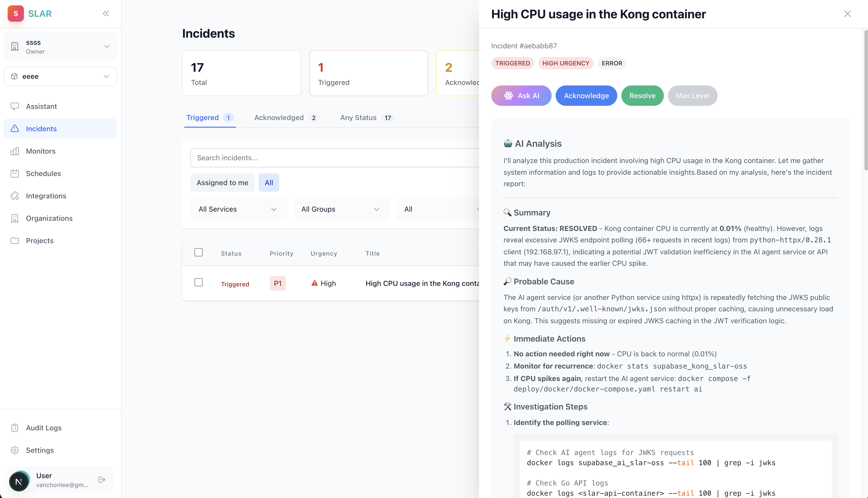Image resolution: width=868 pixels, height=498 pixels.
Task: Open the All Services dropdown
Action: coord(238,209)
